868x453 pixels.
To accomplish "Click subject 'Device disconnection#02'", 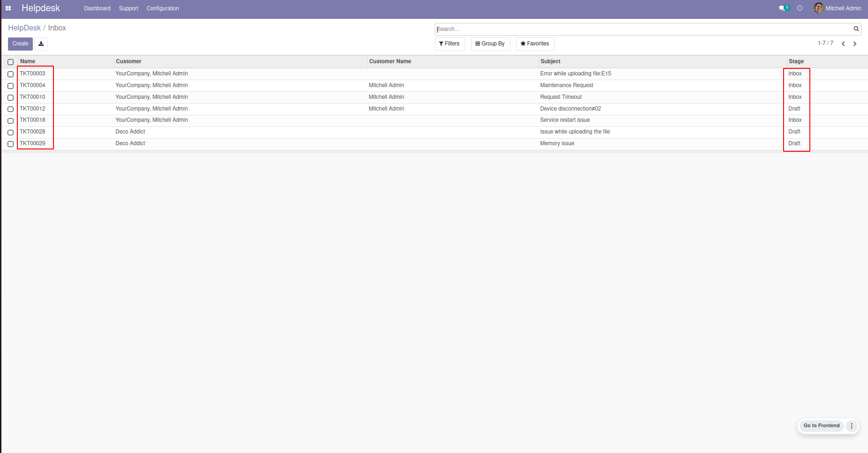I will (570, 109).
